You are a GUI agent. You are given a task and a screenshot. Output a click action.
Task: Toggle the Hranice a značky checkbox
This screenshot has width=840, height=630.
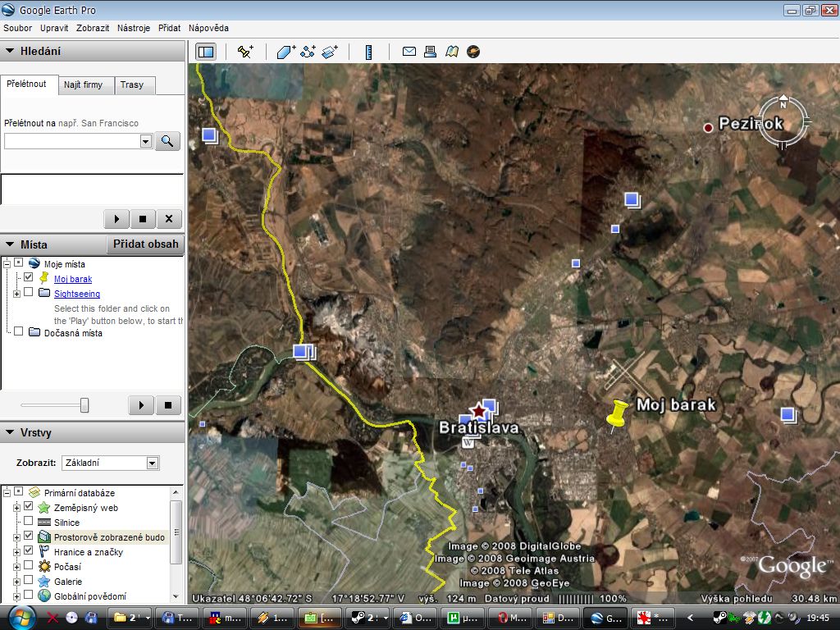(x=29, y=550)
